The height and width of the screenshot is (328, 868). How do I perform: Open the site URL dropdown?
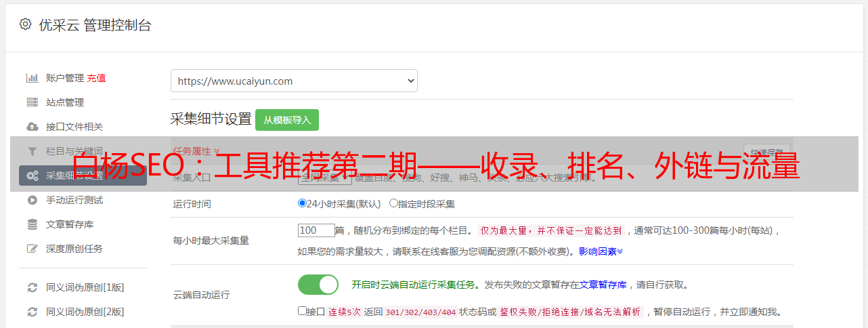click(x=294, y=81)
